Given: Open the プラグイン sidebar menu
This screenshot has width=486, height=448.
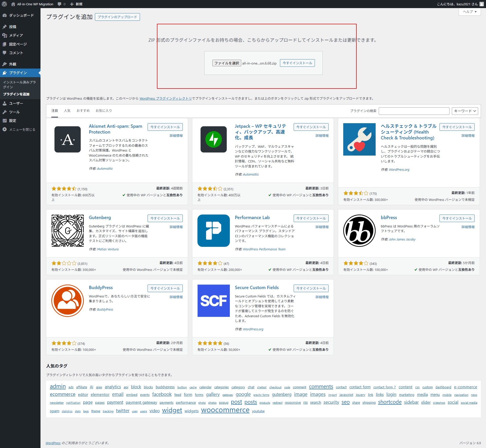Looking at the screenshot, I should tap(18, 73).
